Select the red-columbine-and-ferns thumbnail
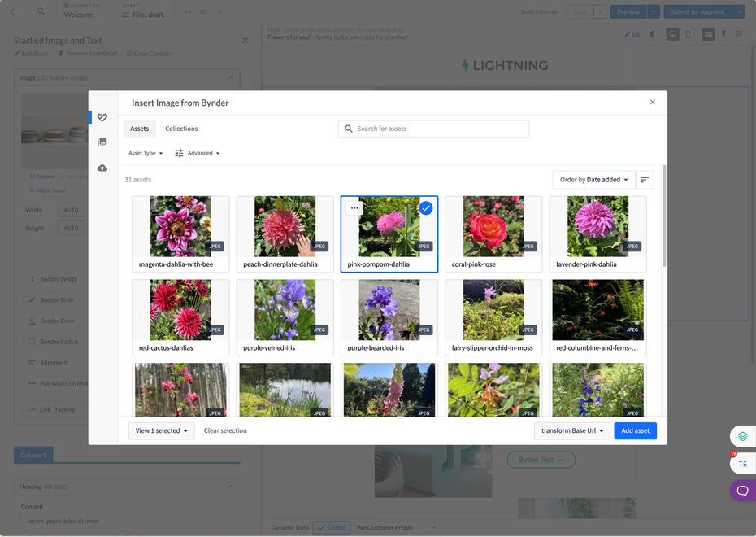756x537 pixels. pos(597,317)
